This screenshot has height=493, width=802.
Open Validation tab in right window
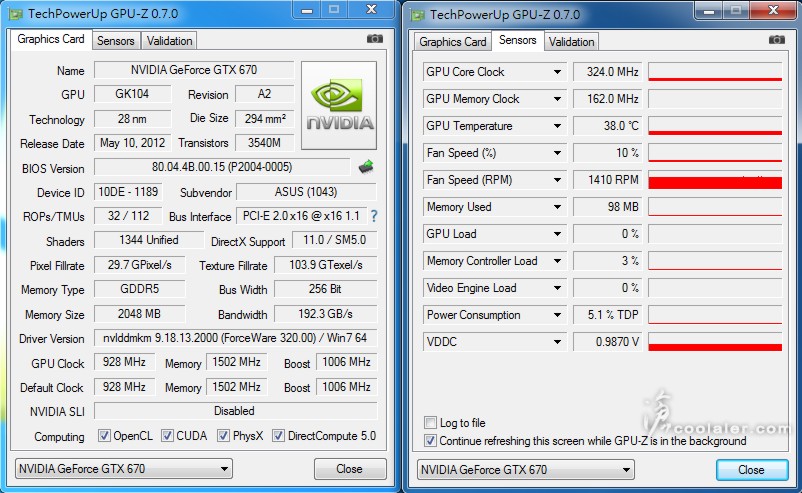pyautogui.click(x=571, y=42)
